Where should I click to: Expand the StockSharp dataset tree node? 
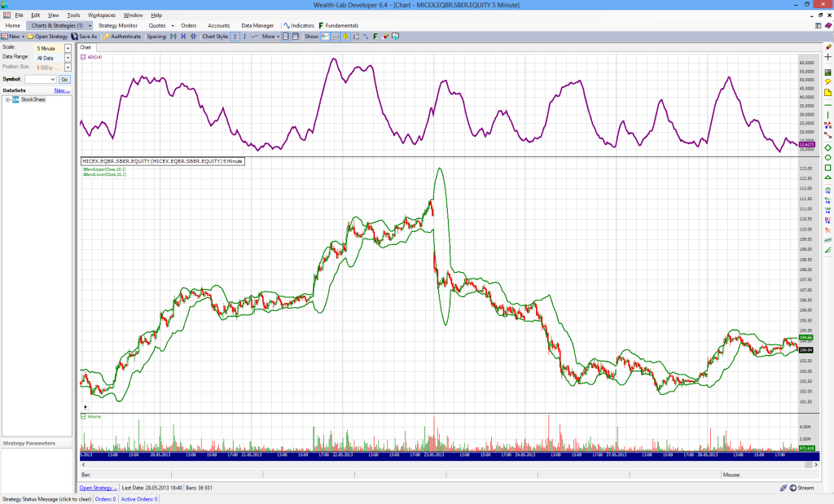click(7, 99)
